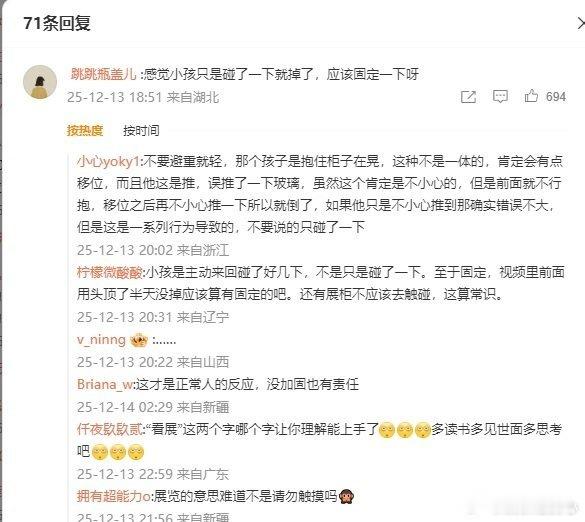Open 跳跳瓶盖儿's profile avatar

40,82
